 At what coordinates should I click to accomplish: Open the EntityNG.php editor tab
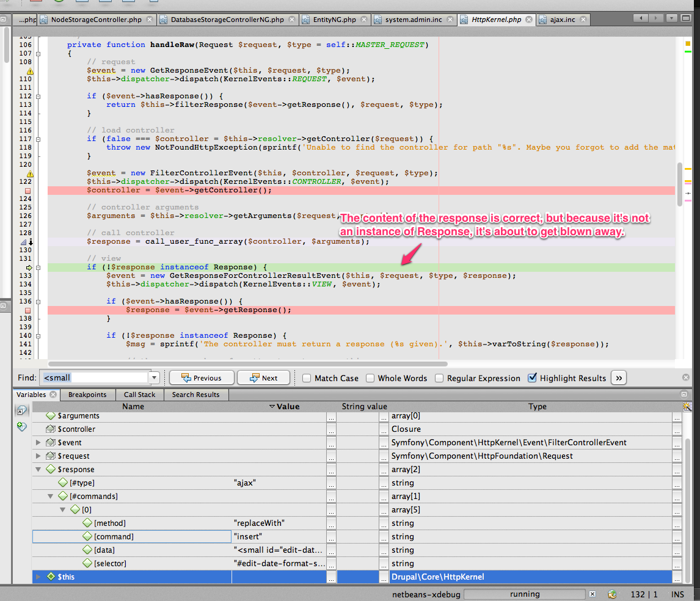pos(334,20)
